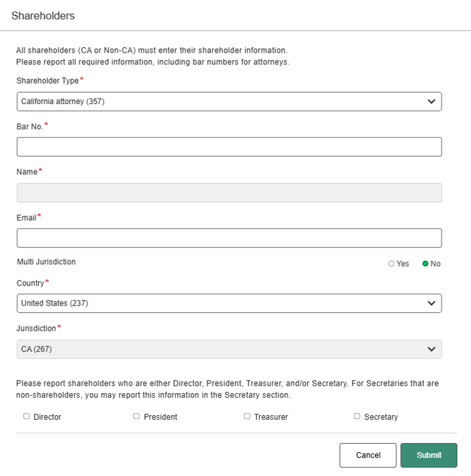Image resolution: width=471 pixels, height=476 pixels.
Task: Click into the Email input field
Action: [x=229, y=238]
